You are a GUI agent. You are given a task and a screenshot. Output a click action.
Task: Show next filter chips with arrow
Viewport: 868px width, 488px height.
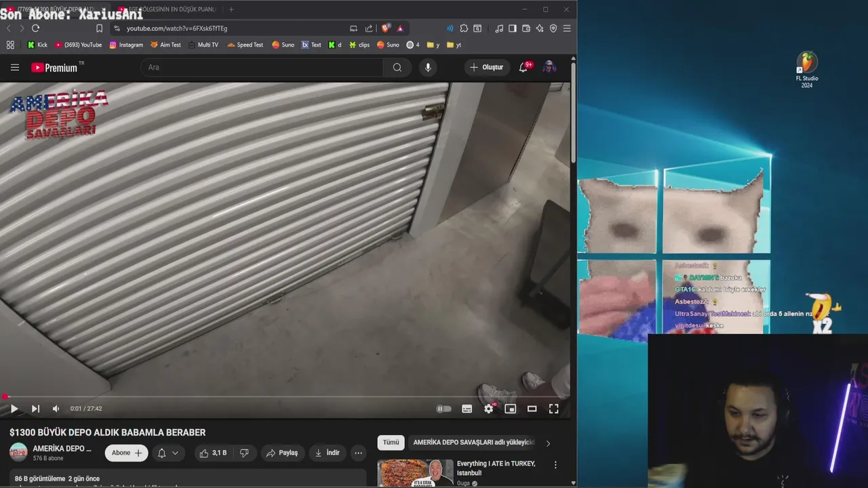pos(548,443)
